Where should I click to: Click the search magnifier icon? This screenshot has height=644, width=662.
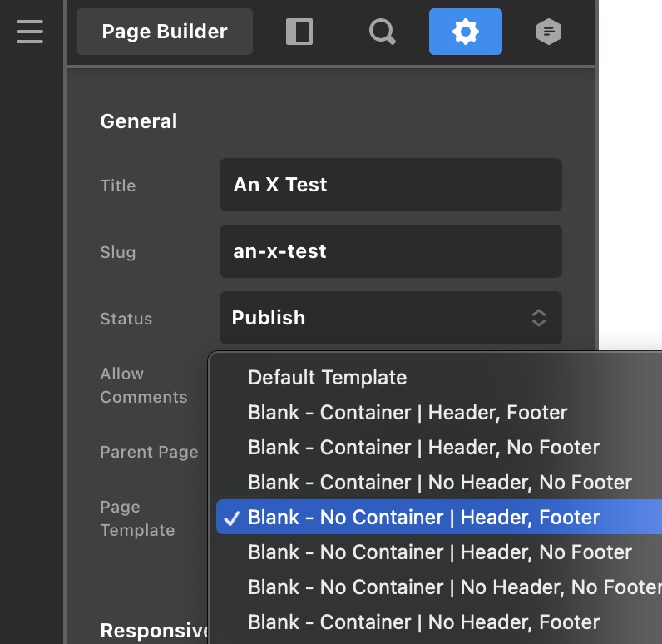click(x=382, y=32)
